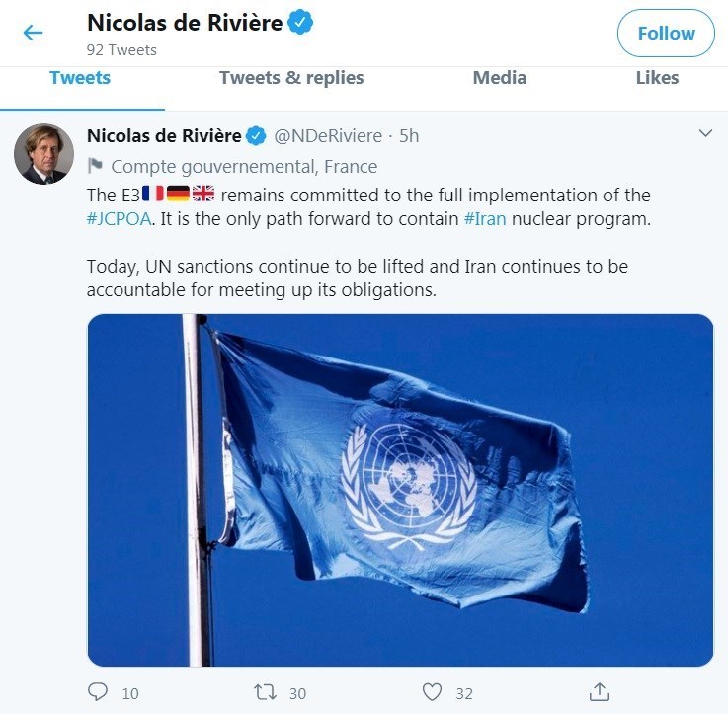Open the #JCPOA hashtag link
728x714 pixels.
(x=119, y=218)
